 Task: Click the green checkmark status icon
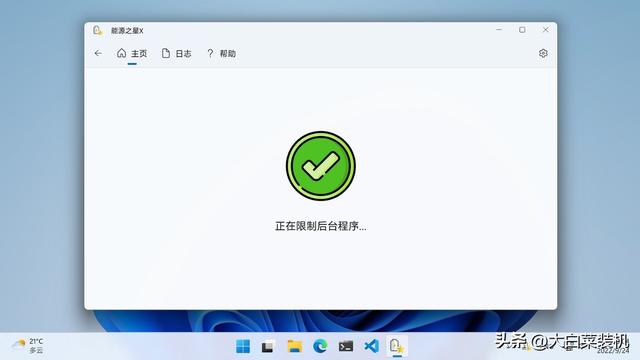pyautogui.click(x=320, y=166)
